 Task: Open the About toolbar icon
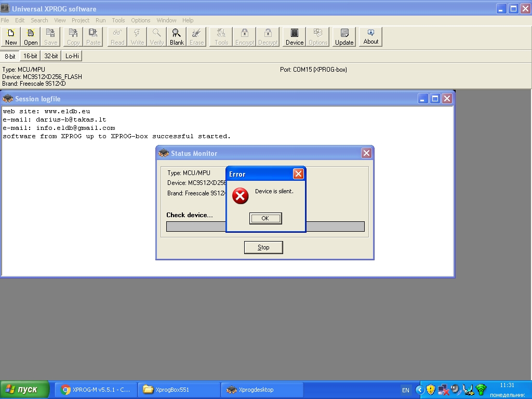(x=370, y=37)
